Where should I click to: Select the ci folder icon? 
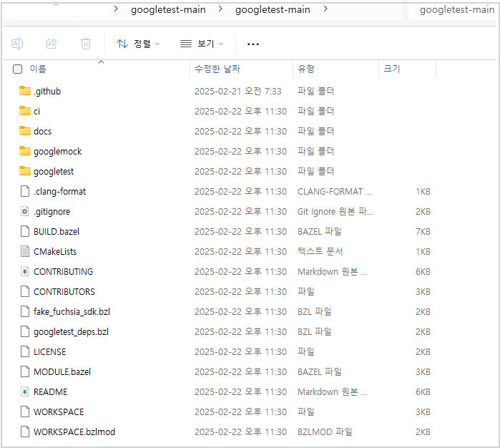[x=25, y=111]
